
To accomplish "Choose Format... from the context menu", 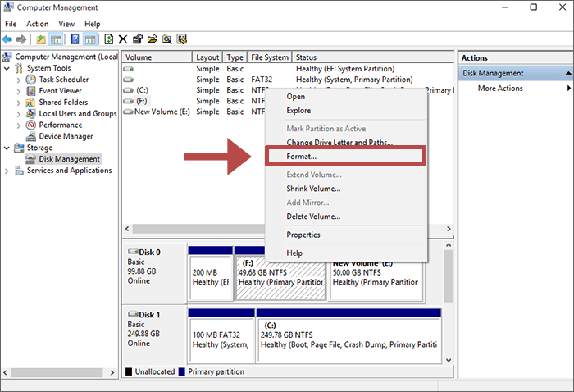I will coord(346,157).
